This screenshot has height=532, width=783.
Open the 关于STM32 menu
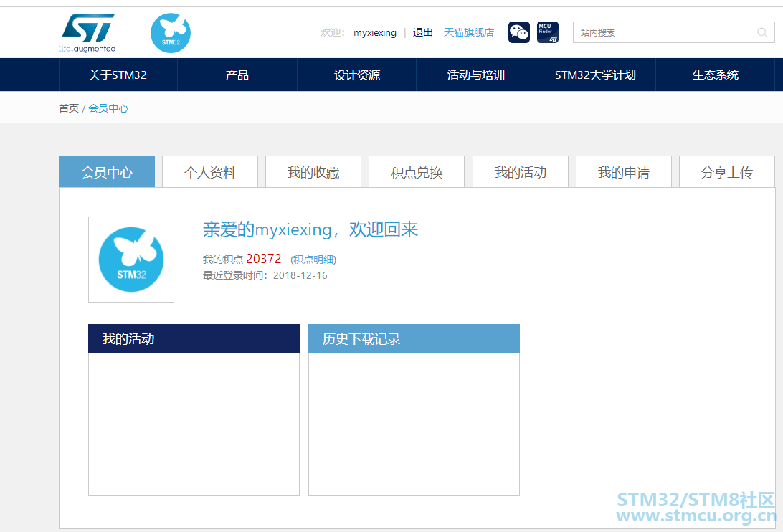pyautogui.click(x=118, y=75)
